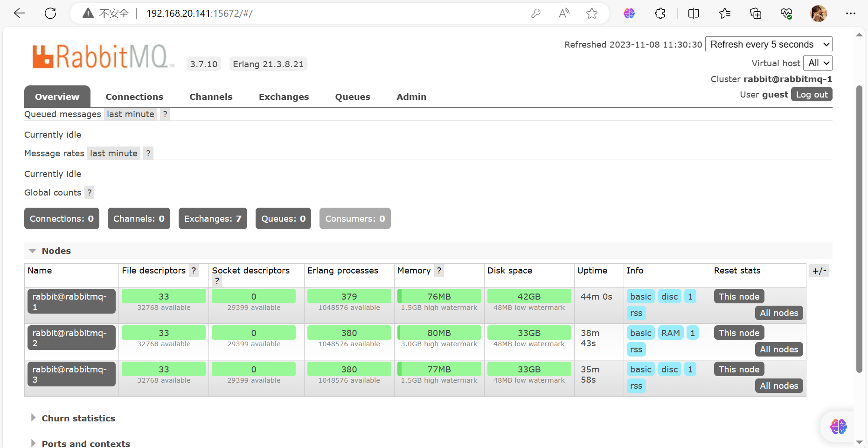Click the Channels: 0 count button

139,218
